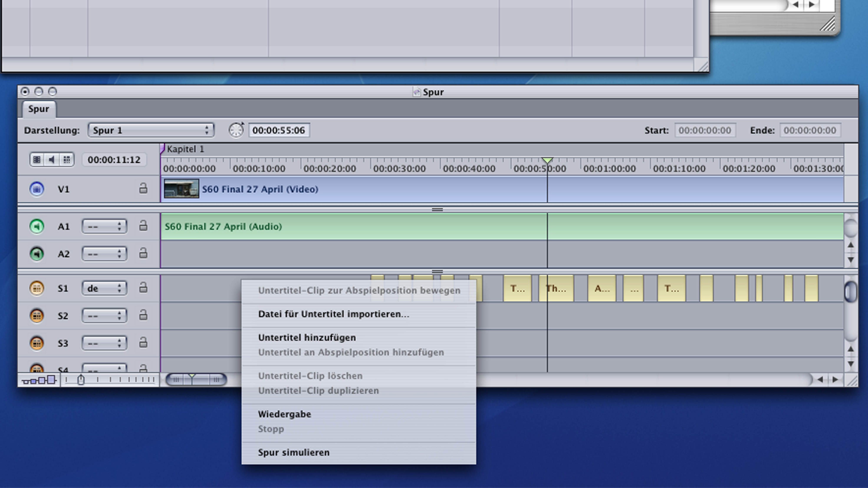Viewport: 868px width, 488px height.
Task: Lock the S1 subtitle track
Action: 143,288
